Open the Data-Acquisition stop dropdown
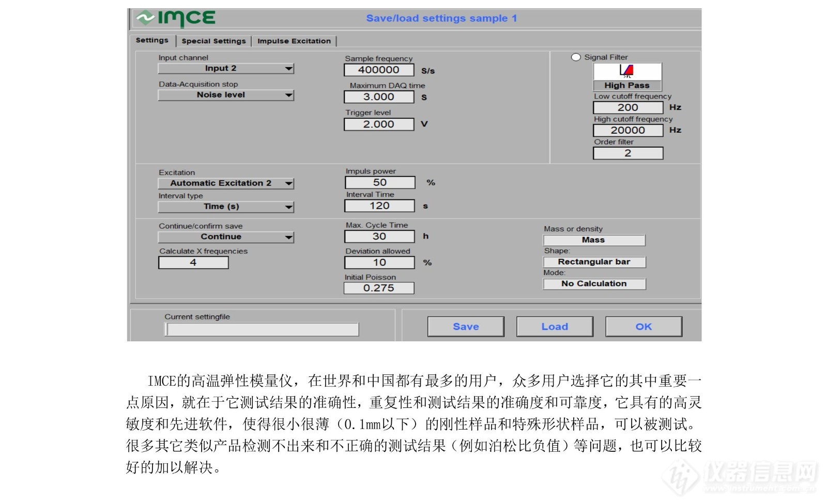 pos(226,95)
